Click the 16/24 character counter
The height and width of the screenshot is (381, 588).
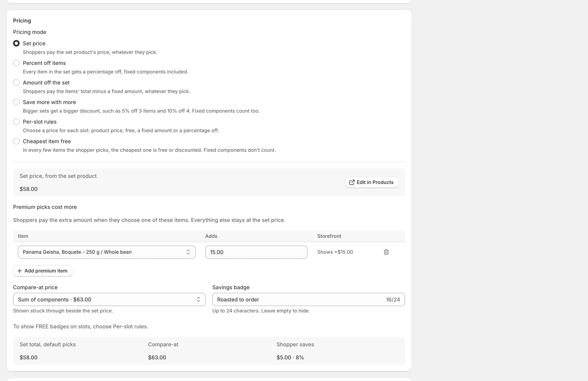pyautogui.click(x=393, y=299)
